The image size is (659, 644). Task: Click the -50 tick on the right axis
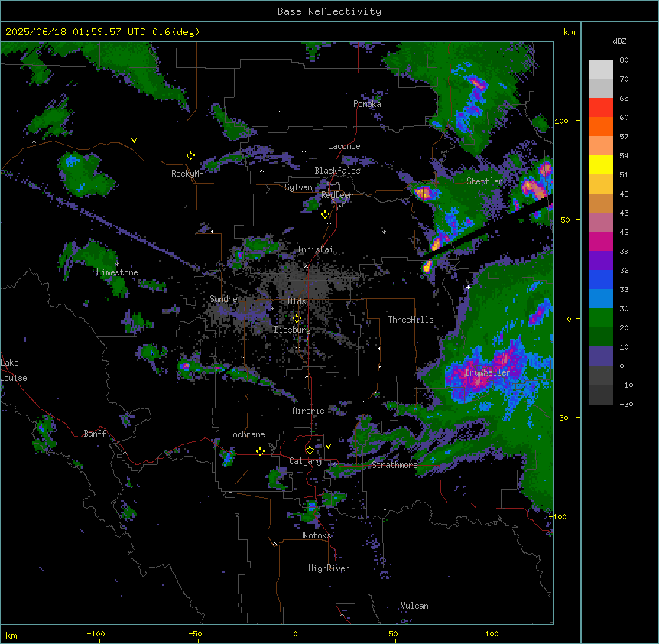[x=561, y=418]
